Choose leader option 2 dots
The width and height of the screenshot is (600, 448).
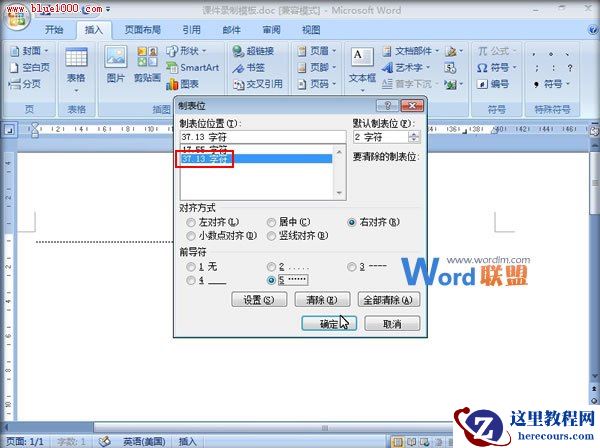pyautogui.click(x=288, y=266)
